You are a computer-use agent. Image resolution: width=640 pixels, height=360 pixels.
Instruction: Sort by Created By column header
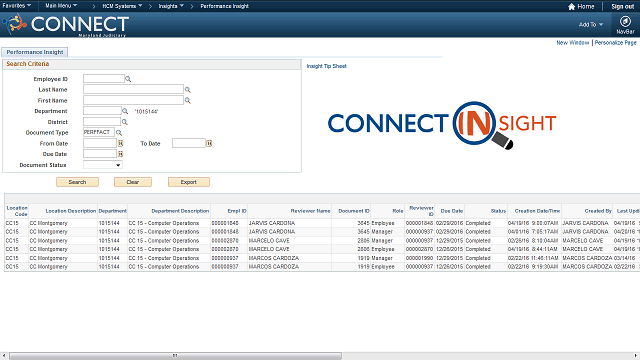pyautogui.click(x=598, y=211)
